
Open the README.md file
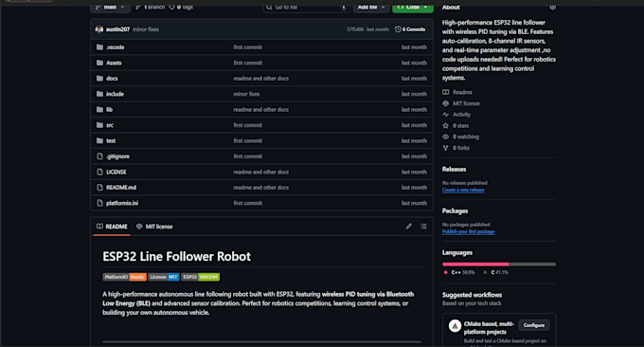pos(121,188)
